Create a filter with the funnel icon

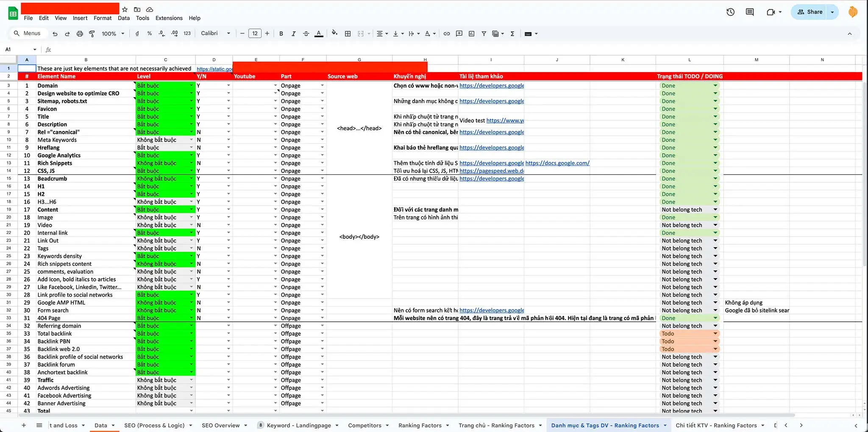484,34
